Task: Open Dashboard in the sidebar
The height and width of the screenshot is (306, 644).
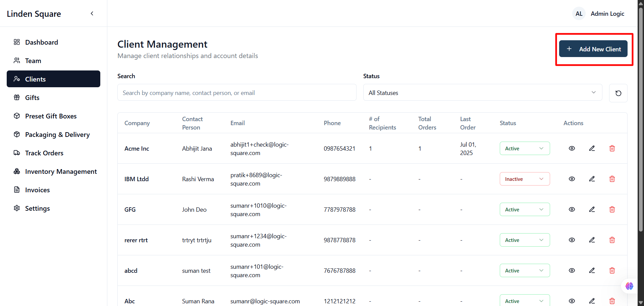Action: point(53,42)
